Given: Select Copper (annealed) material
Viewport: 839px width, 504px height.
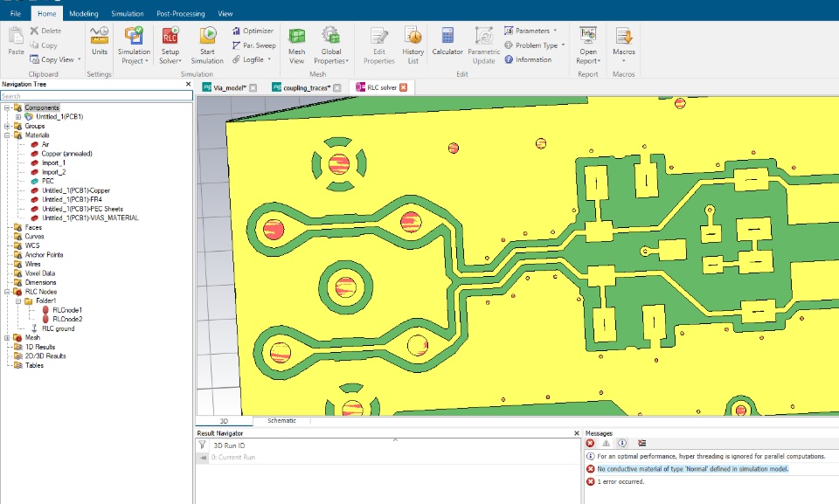Looking at the screenshot, I should (x=66, y=154).
